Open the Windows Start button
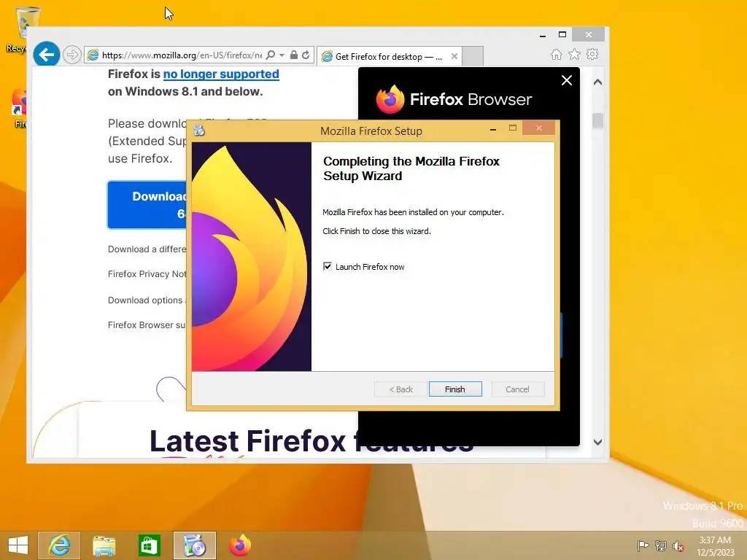This screenshot has height=560, width=747. click(18, 545)
